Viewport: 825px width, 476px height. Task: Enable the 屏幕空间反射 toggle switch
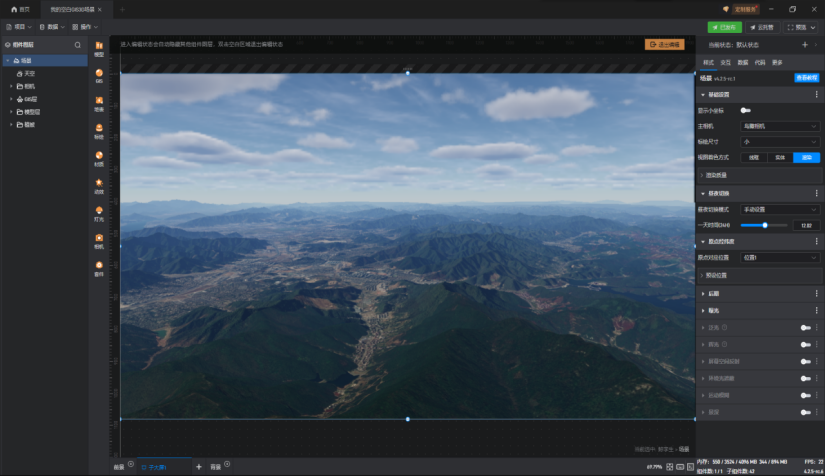click(x=806, y=361)
